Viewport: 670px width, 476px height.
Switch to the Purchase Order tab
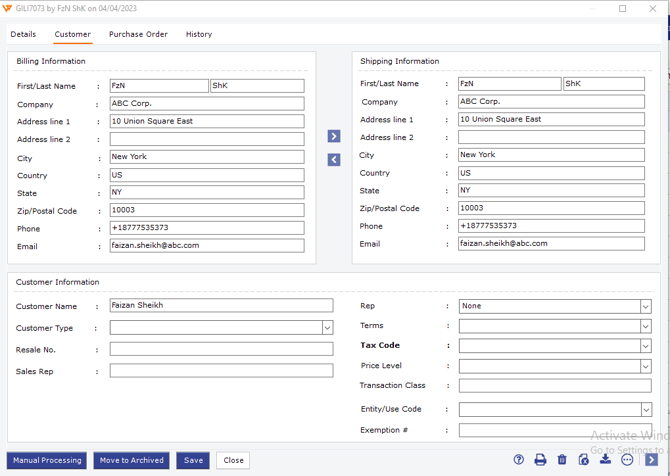138,34
